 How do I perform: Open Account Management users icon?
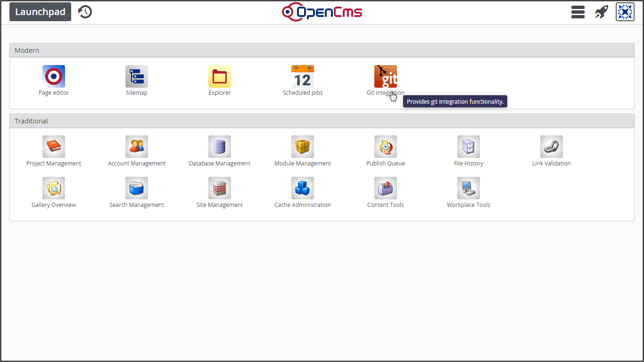137,147
